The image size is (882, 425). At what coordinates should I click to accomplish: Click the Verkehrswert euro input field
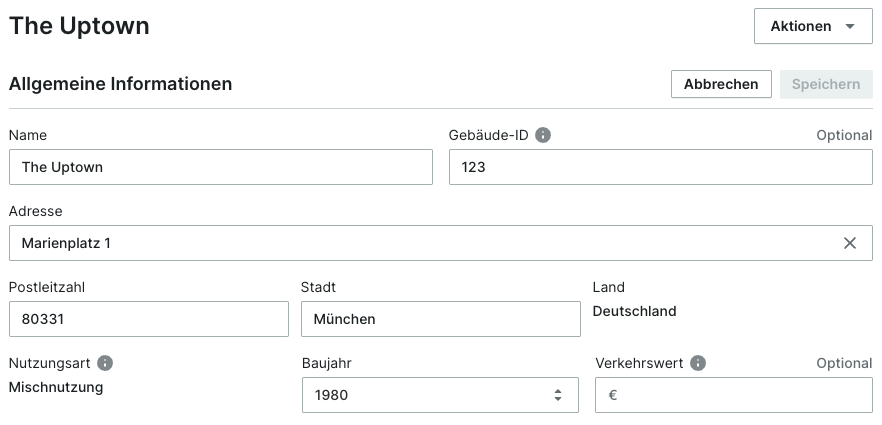(x=734, y=395)
